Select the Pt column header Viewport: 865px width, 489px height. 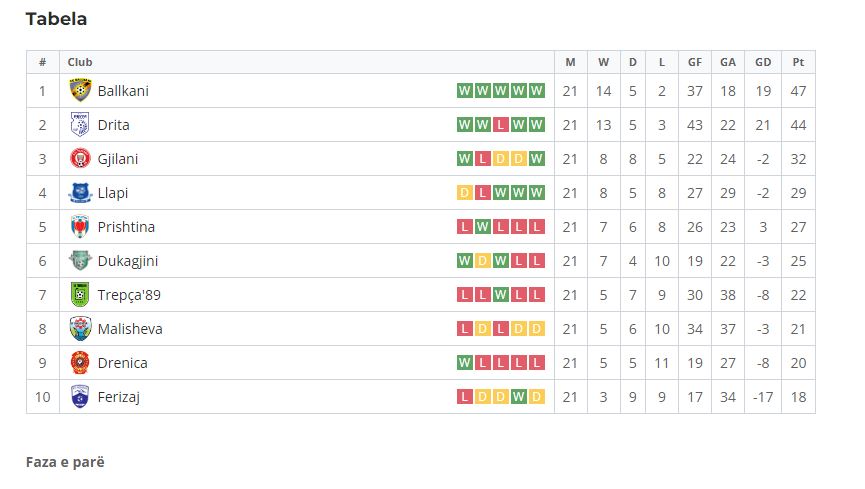(x=798, y=62)
